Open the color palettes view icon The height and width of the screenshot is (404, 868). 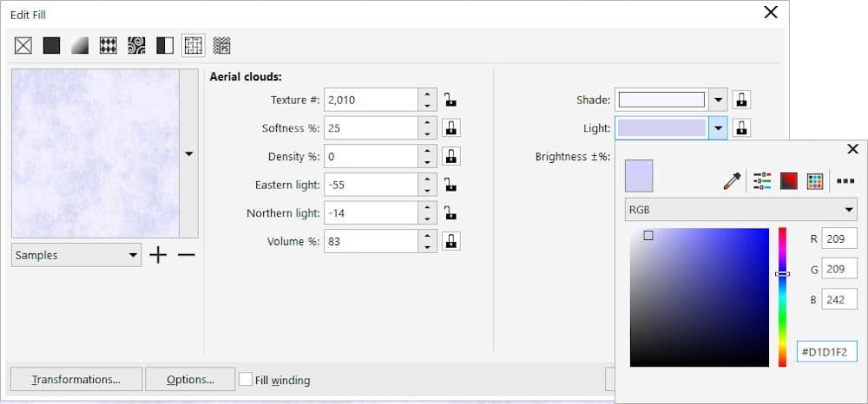coord(814,181)
